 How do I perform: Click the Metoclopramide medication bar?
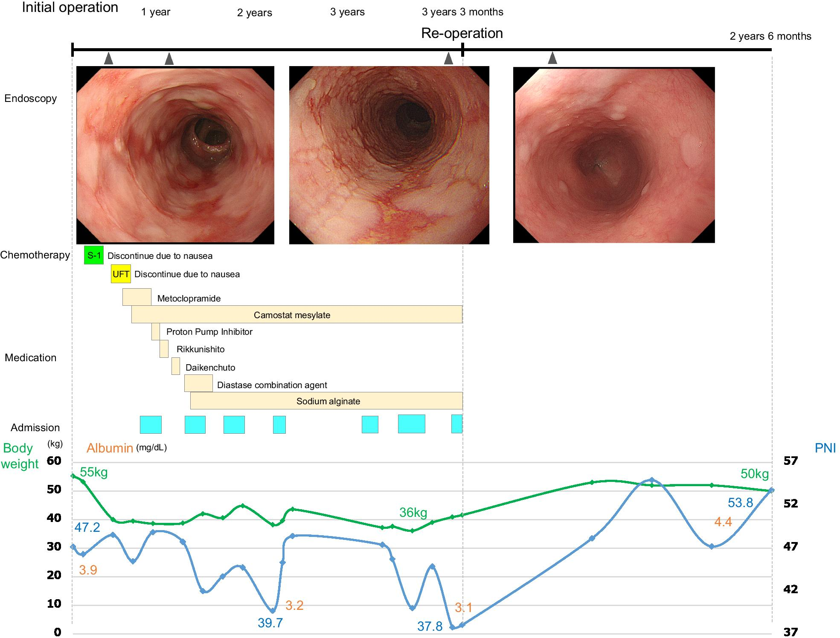pos(137,297)
